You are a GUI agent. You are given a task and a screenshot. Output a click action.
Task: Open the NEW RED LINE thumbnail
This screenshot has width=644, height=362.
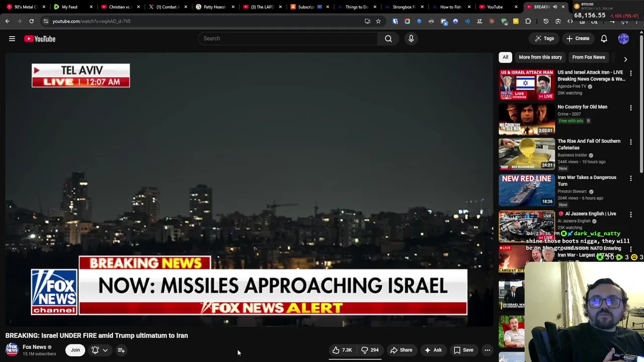(x=527, y=190)
